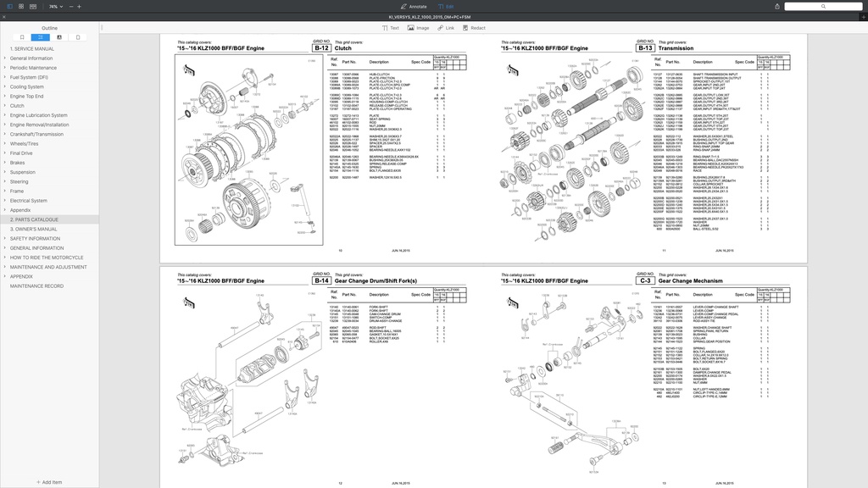Zoom in with the plus button
This screenshot has width=868, height=488.
tap(79, 6)
